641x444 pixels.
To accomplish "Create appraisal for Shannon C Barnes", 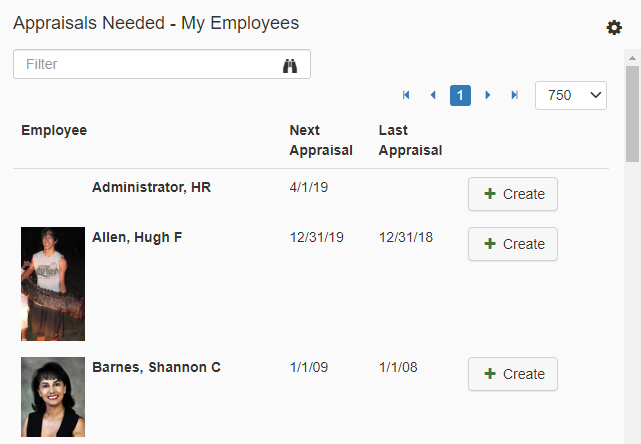I will coord(512,374).
